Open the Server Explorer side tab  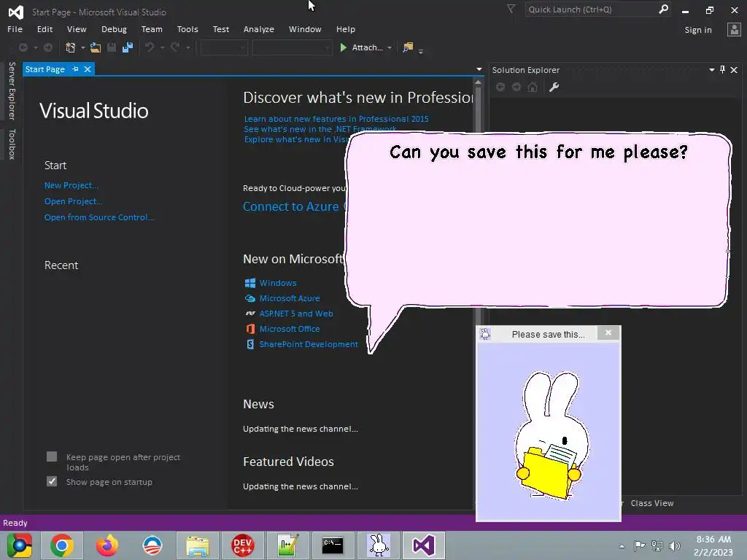click(12, 90)
